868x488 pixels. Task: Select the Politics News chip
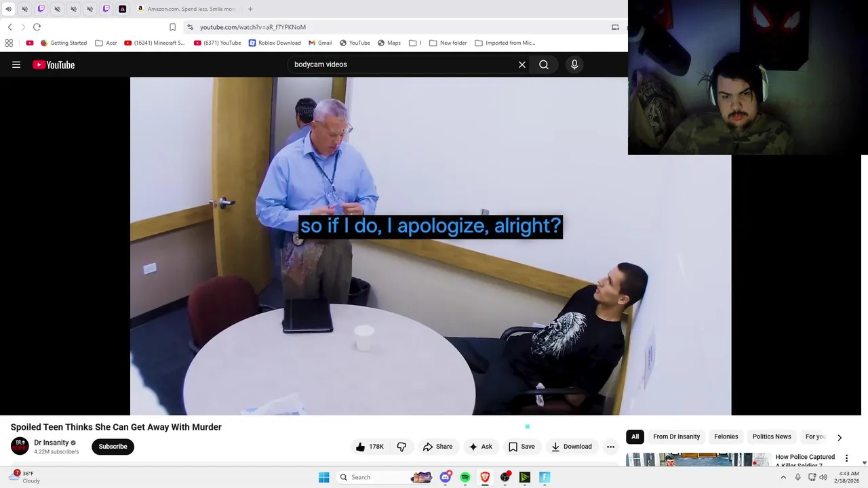pos(772,436)
